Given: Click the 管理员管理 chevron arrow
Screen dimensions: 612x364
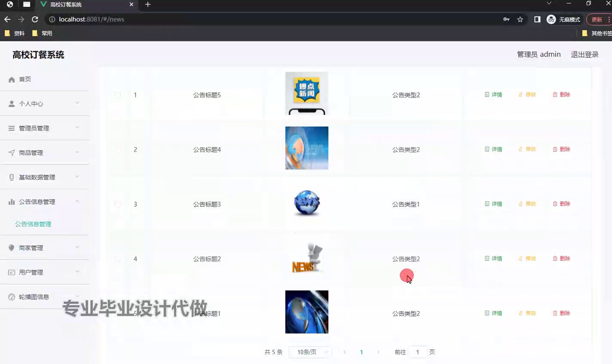Looking at the screenshot, I should [x=77, y=127].
